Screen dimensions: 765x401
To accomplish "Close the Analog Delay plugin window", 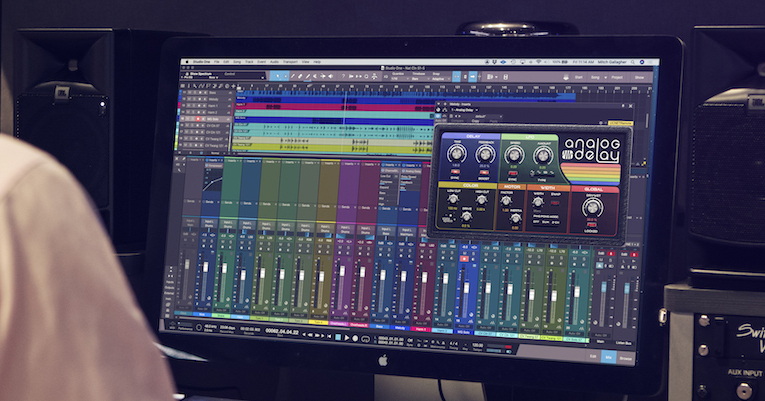I will tap(631, 106).
